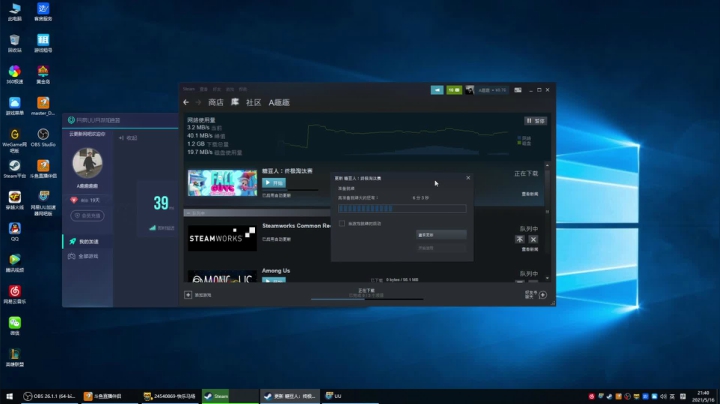Click the membership recharge button in UU
The height and width of the screenshot is (404, 720).
(87, 215)
